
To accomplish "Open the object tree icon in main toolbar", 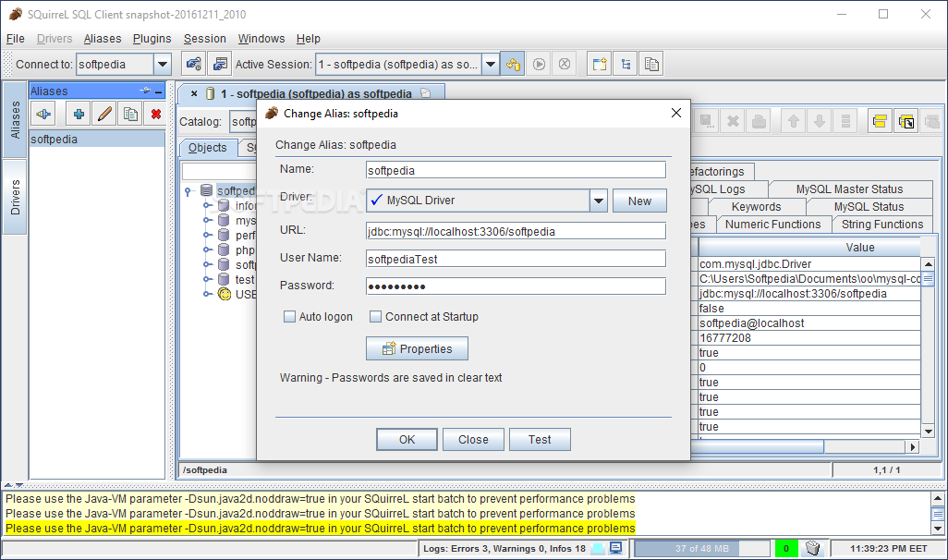I will 626,64.
